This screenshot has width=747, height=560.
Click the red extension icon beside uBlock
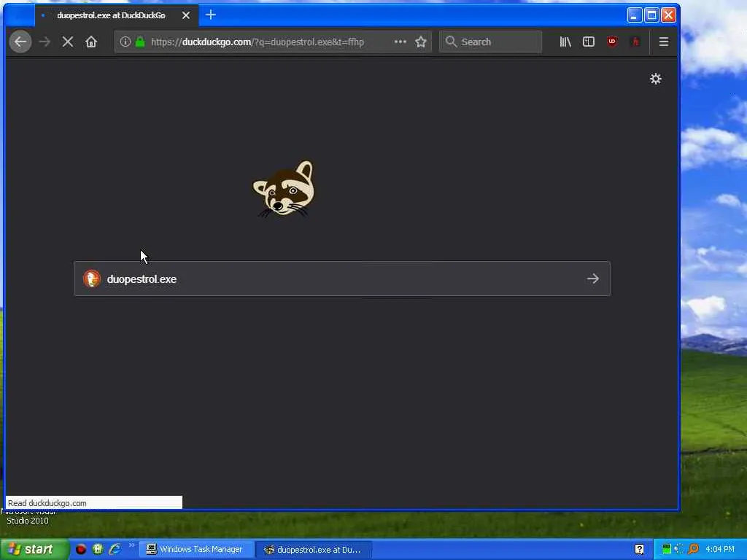pos(635,42)
